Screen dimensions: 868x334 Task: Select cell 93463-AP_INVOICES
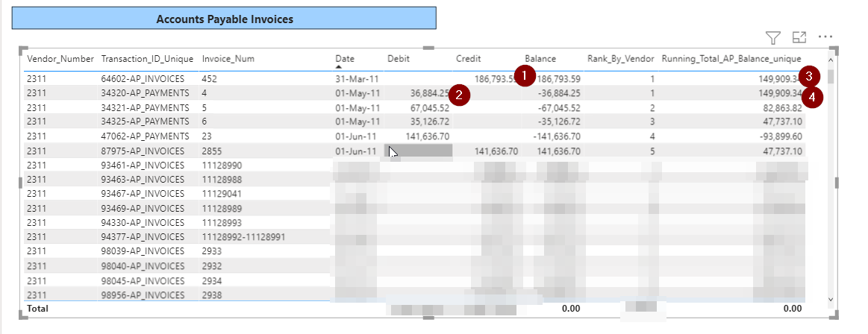tap(143, 179)
